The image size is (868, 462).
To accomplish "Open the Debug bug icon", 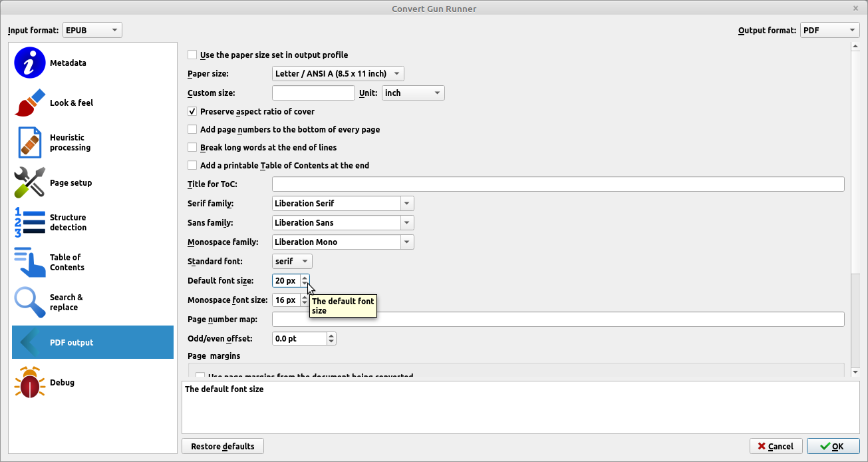I will pos(30,383).
